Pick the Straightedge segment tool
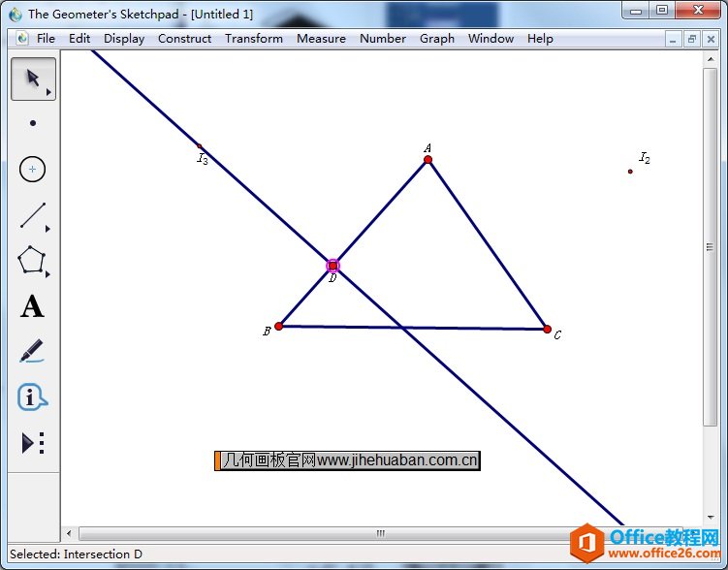728x570 pixels. (33, 215)
